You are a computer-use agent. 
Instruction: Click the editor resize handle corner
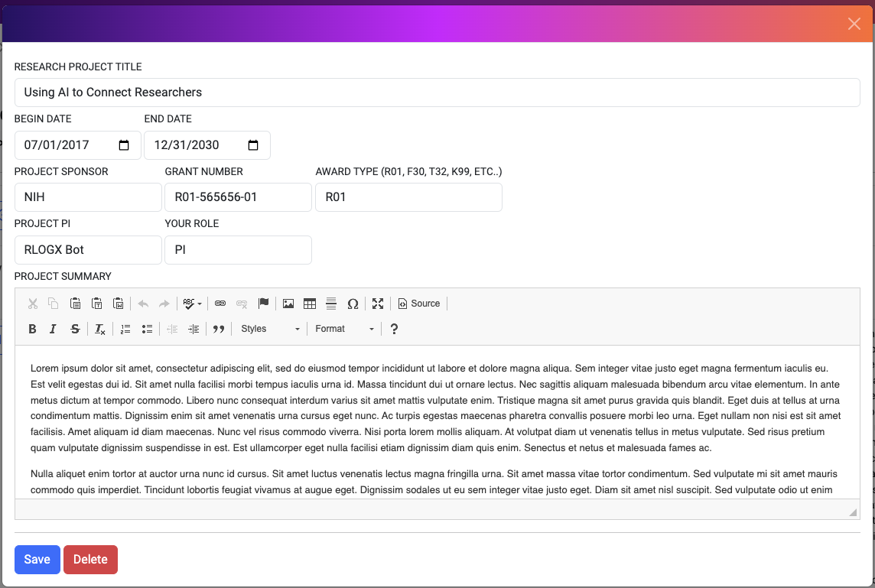click(853, 512)
